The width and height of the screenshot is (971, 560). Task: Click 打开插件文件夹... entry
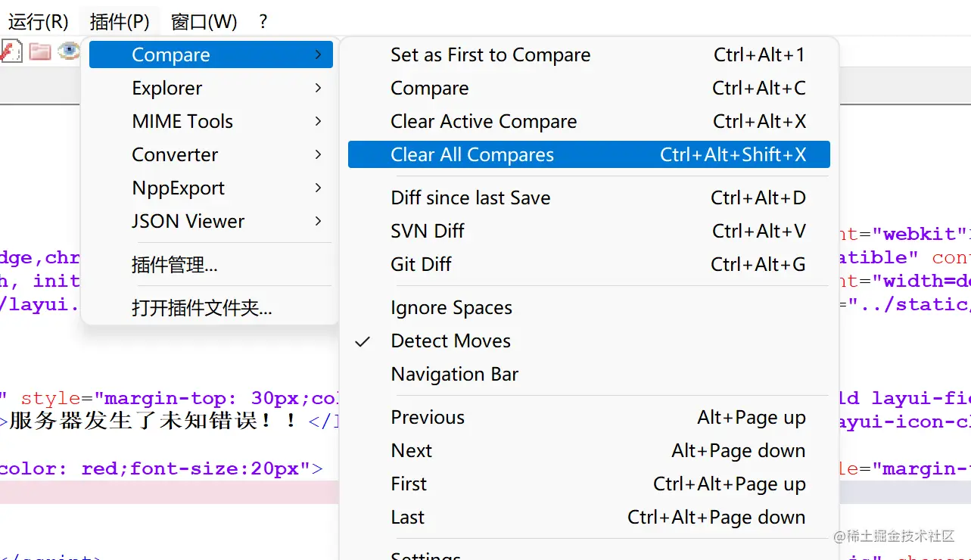[201, 309]
